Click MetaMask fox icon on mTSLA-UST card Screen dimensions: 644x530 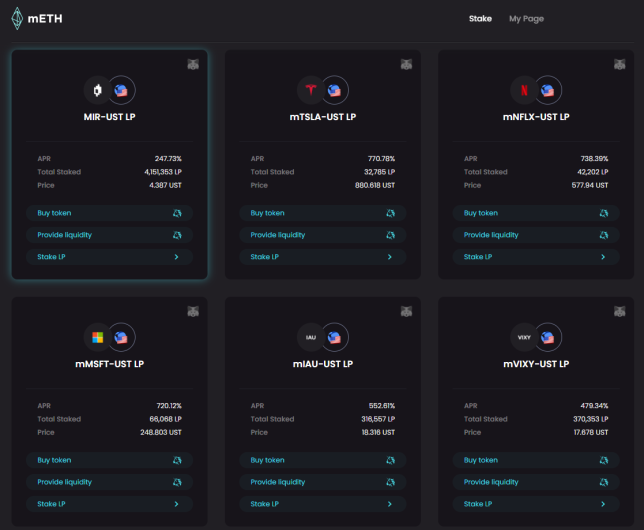[x=406, y=64]
